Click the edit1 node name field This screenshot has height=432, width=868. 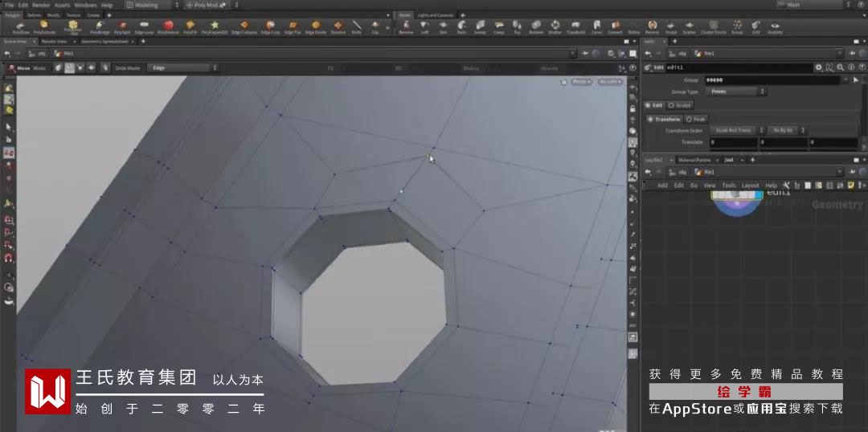[x=739, y=67]
